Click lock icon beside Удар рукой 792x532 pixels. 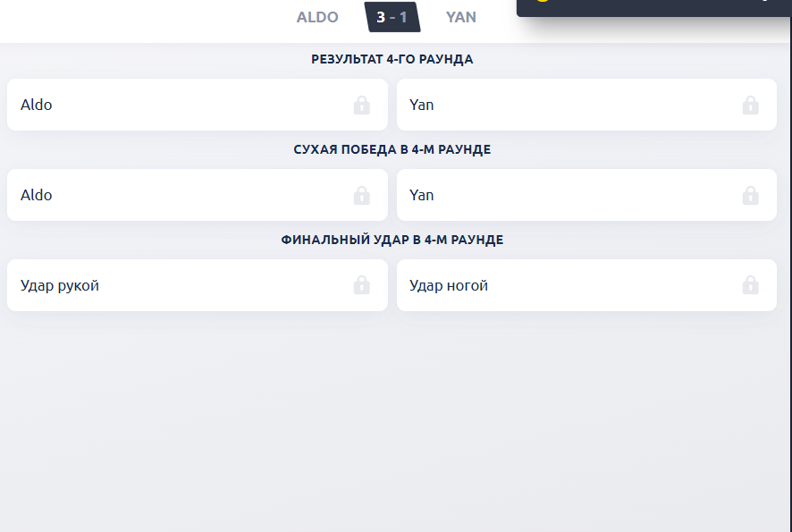(x=361, y=286)
